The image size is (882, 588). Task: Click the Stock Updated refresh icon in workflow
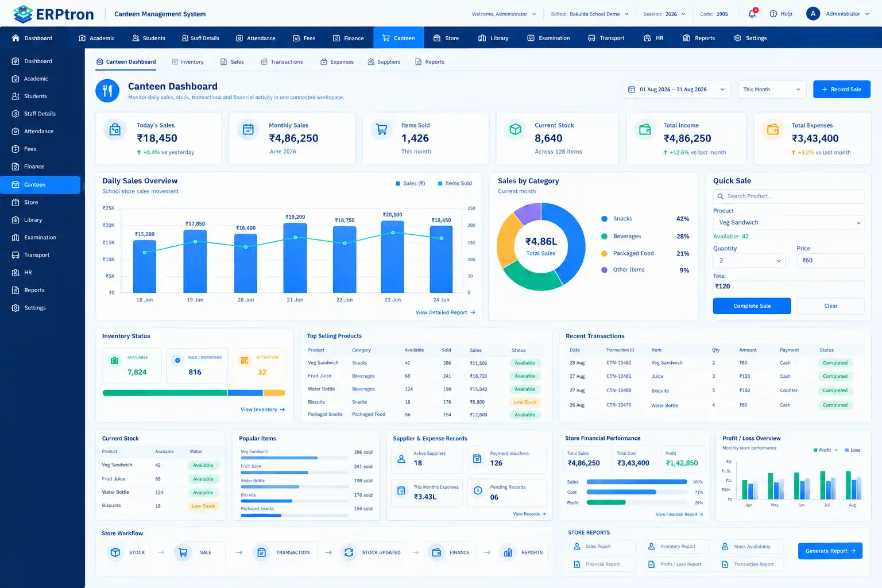tap(349, 552)
